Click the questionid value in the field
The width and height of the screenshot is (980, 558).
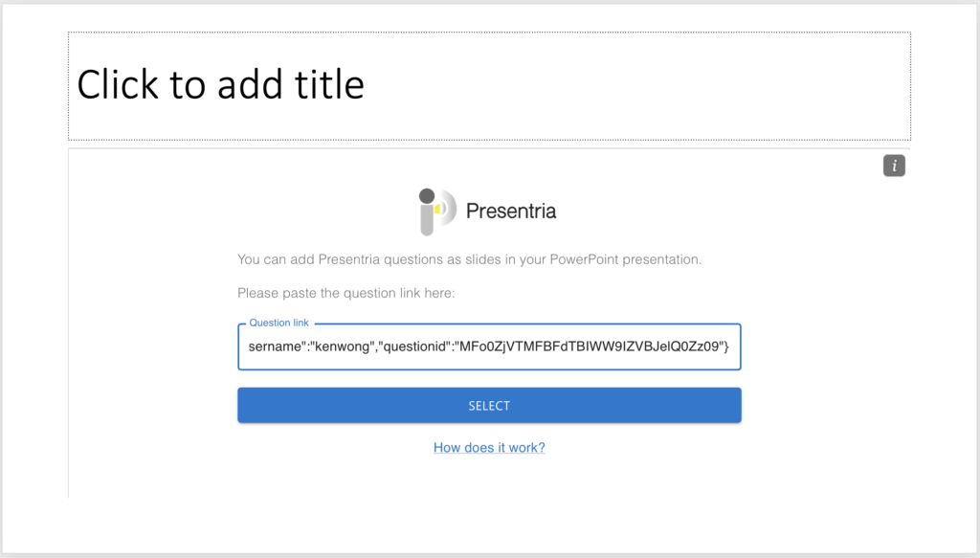(590, 346)
